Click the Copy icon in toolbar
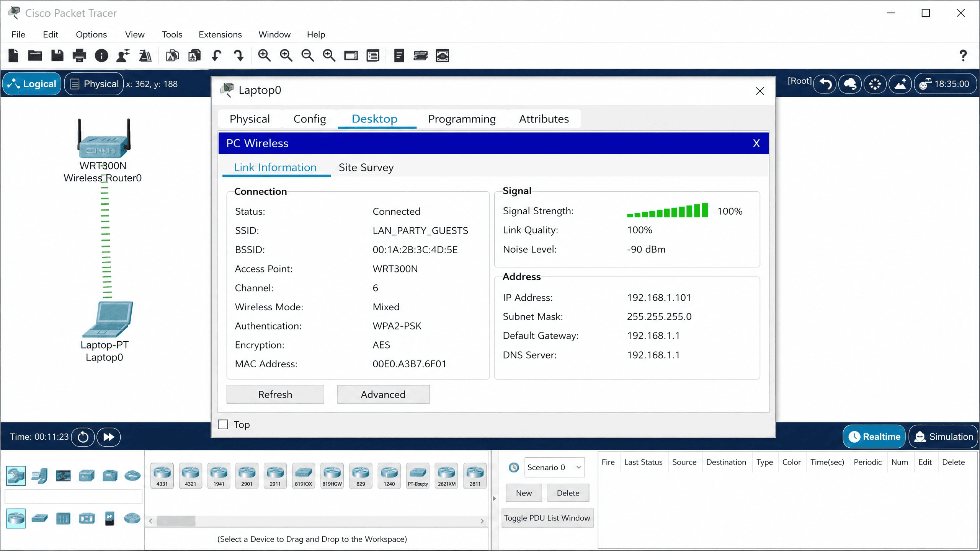The image size is (980, 551). click(172, 56)
